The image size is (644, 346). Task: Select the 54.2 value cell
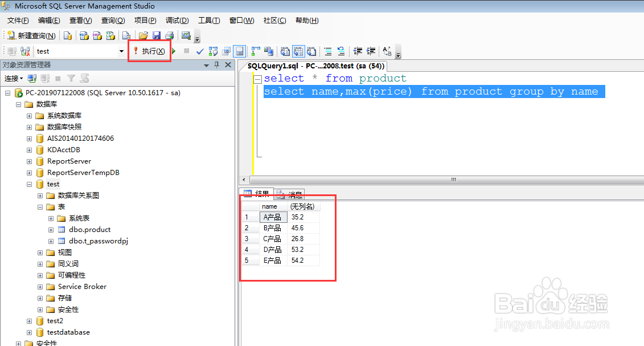click(x=303, y=260)
